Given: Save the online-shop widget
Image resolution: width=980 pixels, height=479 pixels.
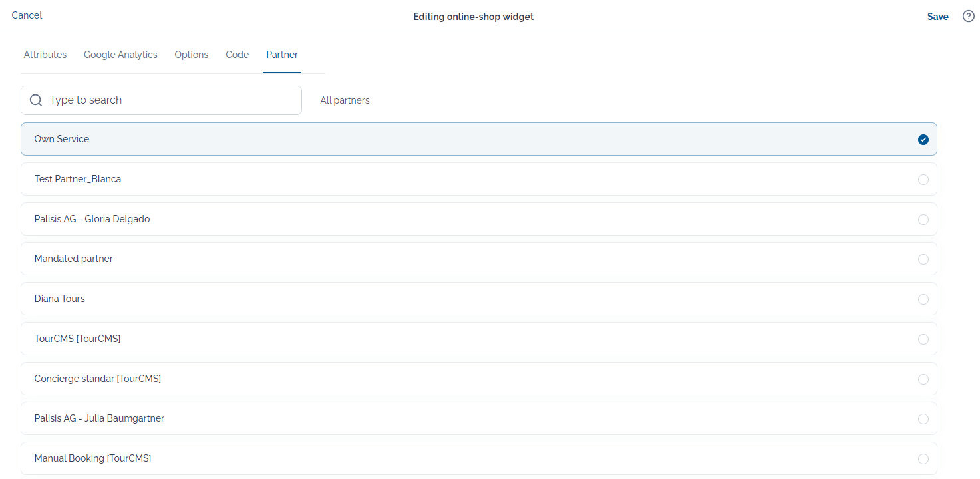Looking at the screenshot, I should point(938,17).
